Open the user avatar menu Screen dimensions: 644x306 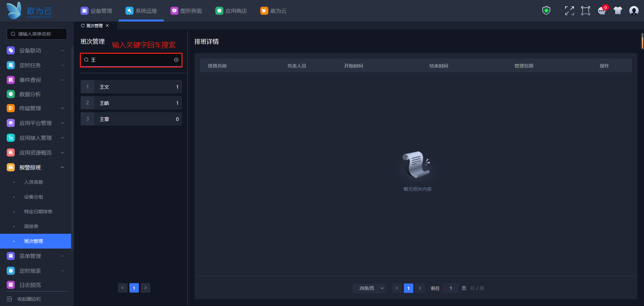[x=634, y=11]
